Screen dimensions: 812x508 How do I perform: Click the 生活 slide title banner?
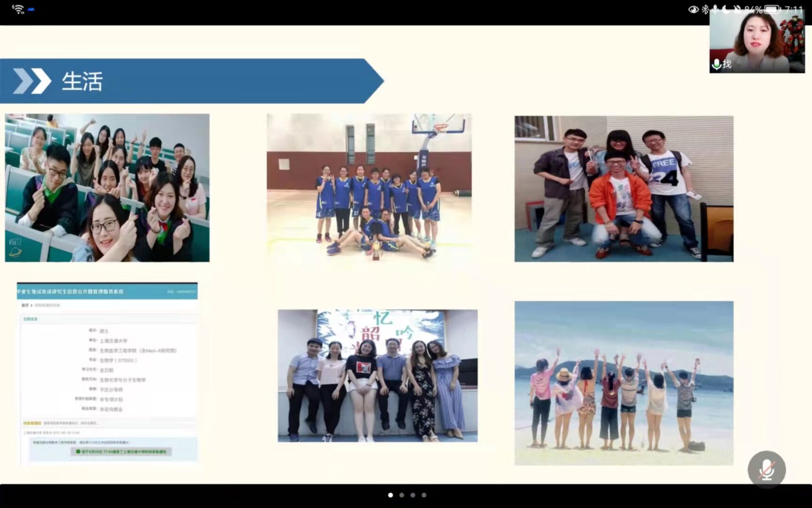point(188,81)
